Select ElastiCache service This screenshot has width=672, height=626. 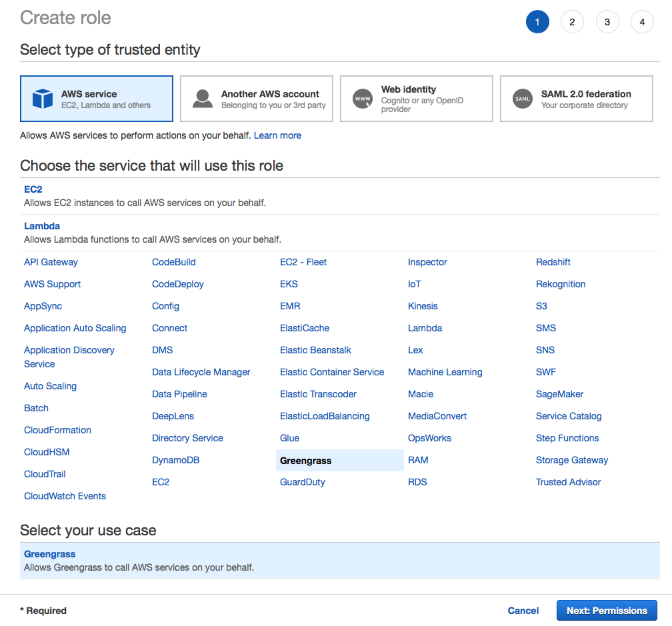[304, 328]
